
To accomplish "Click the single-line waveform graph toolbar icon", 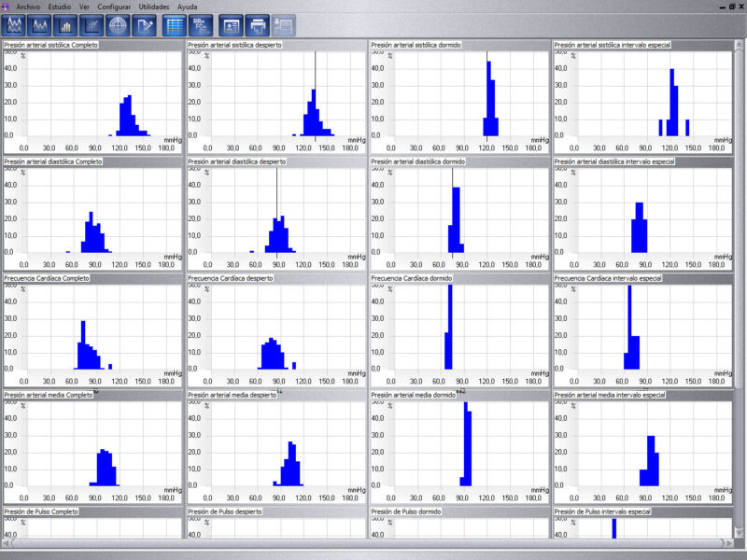I will pyautogui.click(x=40, y=25).
